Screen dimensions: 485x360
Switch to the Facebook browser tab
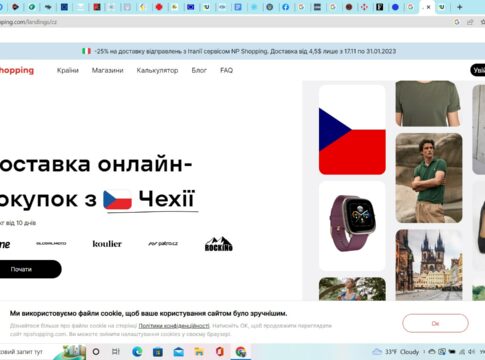(285, 7)
